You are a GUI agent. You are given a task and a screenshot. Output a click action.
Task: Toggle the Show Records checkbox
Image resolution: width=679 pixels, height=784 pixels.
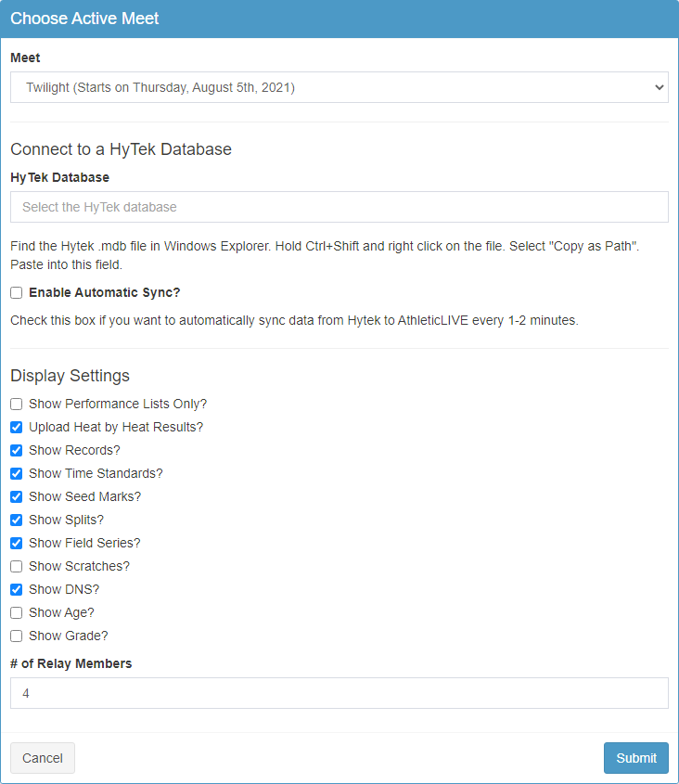tap(17, 451)
